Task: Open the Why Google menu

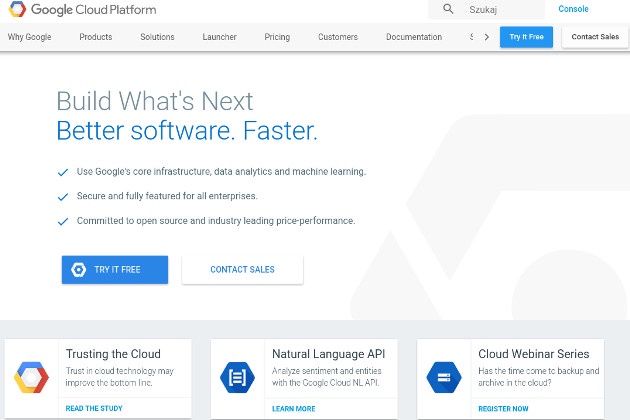Action: [29, 37]
